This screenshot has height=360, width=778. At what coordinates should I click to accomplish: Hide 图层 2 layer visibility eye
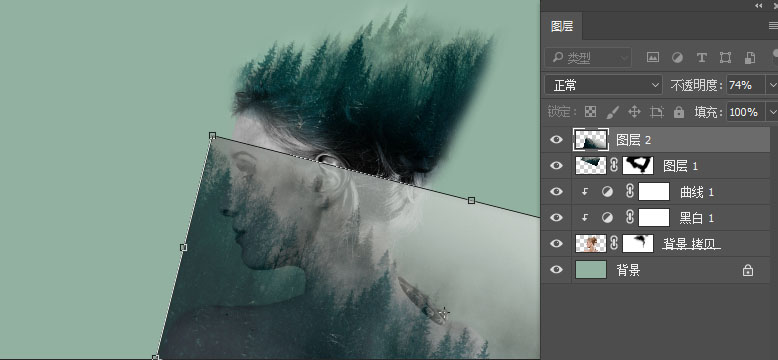pos(557,140)
